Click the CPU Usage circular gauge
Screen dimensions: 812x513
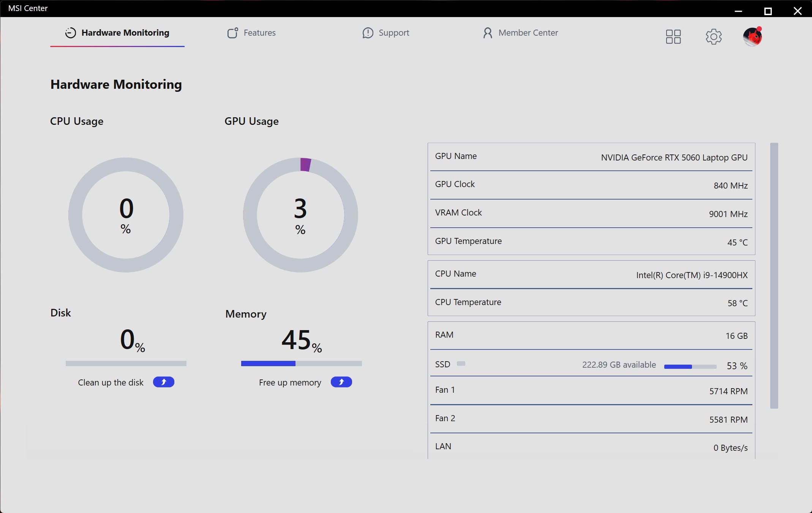pos(126,215)
